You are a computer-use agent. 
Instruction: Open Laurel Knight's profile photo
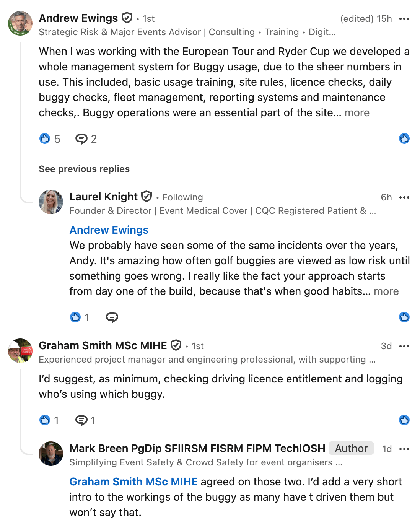pos(51,202)
